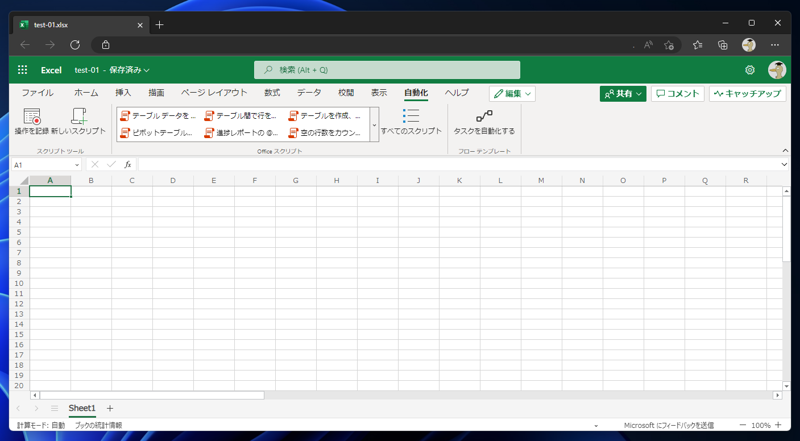
Task: Open read aloud icon in address bar
Action: (648, 45)
